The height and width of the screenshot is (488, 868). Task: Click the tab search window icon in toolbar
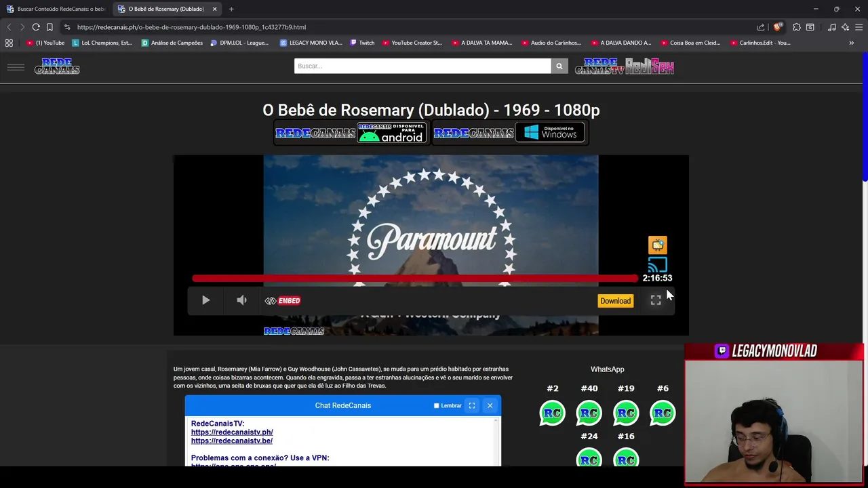coord(810,27)
